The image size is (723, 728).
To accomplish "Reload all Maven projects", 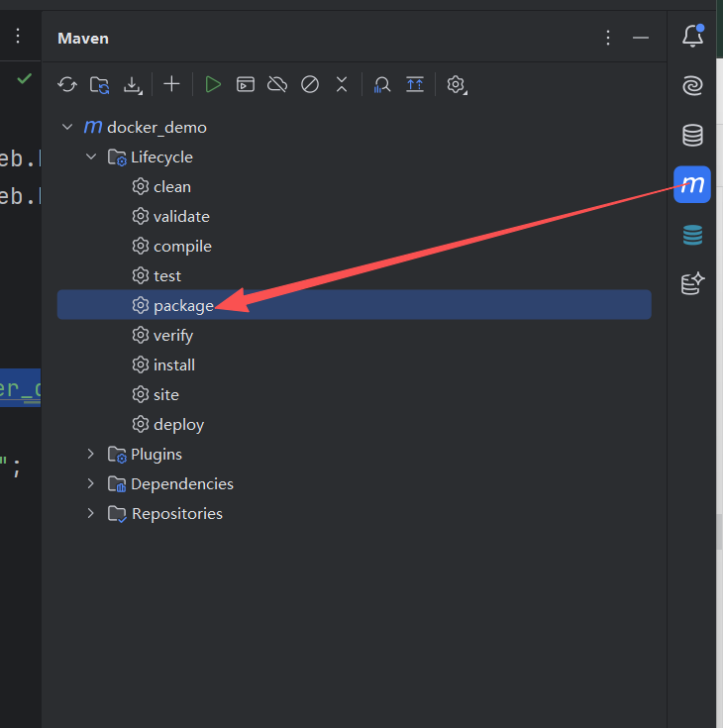I will coord(67,85).
